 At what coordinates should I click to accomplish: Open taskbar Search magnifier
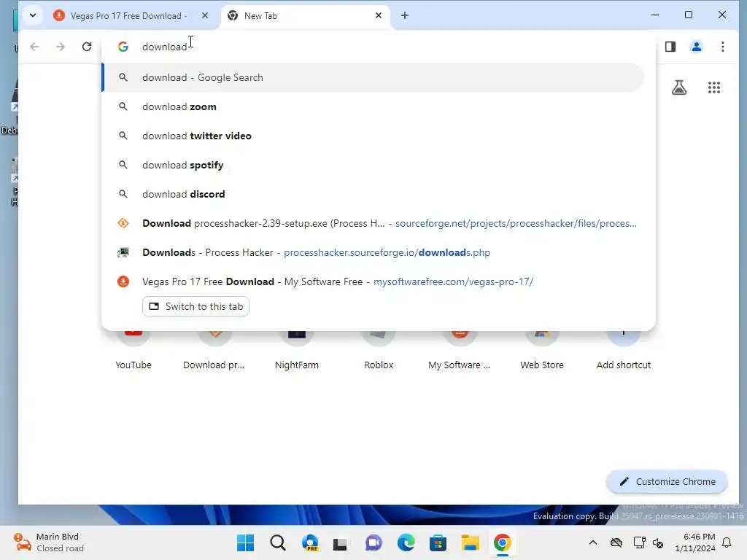278,542
